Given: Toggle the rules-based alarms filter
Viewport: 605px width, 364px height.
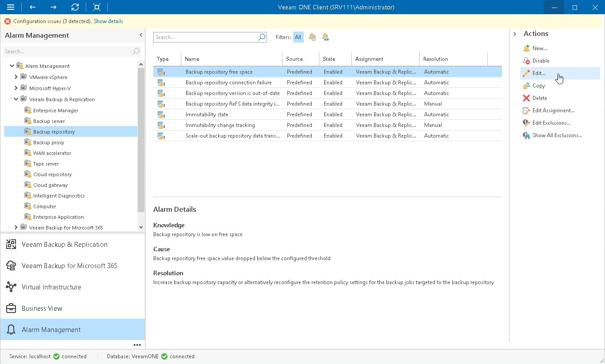Looking at the screenshot, I should tap(312, 37).
